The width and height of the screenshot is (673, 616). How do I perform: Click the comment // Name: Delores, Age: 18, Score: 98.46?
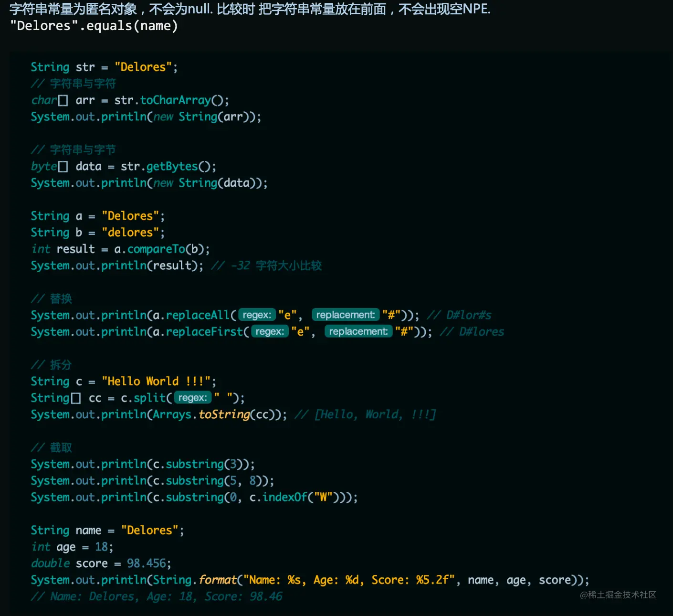coord(157,596)
